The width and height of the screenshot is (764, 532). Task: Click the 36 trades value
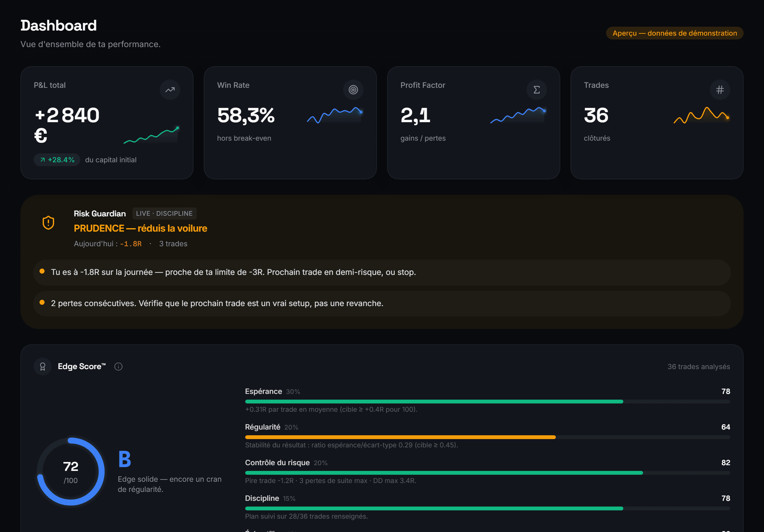(596, 115)
